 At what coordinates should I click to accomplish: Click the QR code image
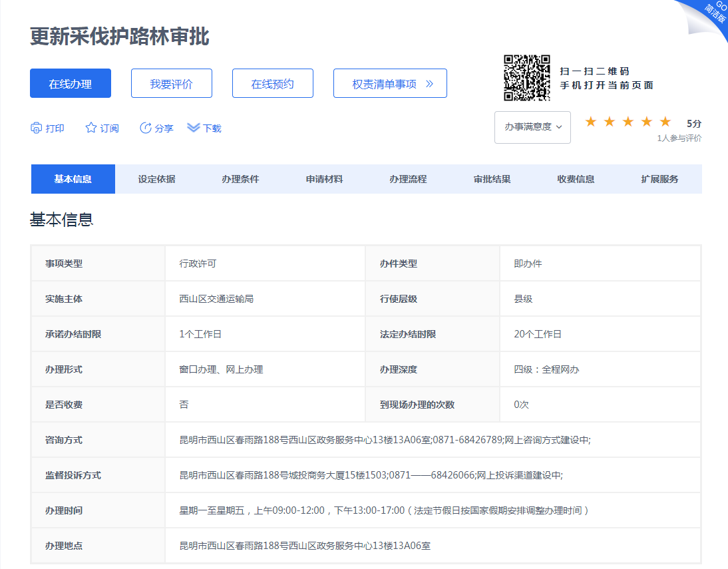527,78
